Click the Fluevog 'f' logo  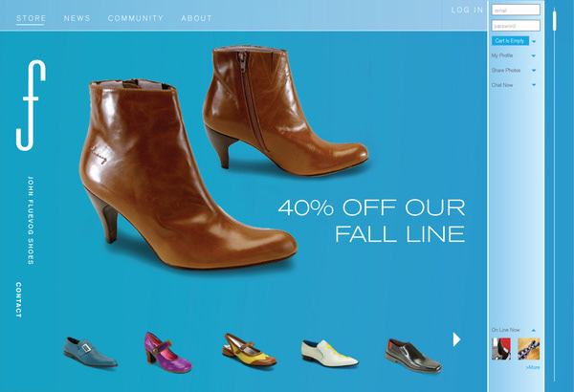tap(31, 105)
